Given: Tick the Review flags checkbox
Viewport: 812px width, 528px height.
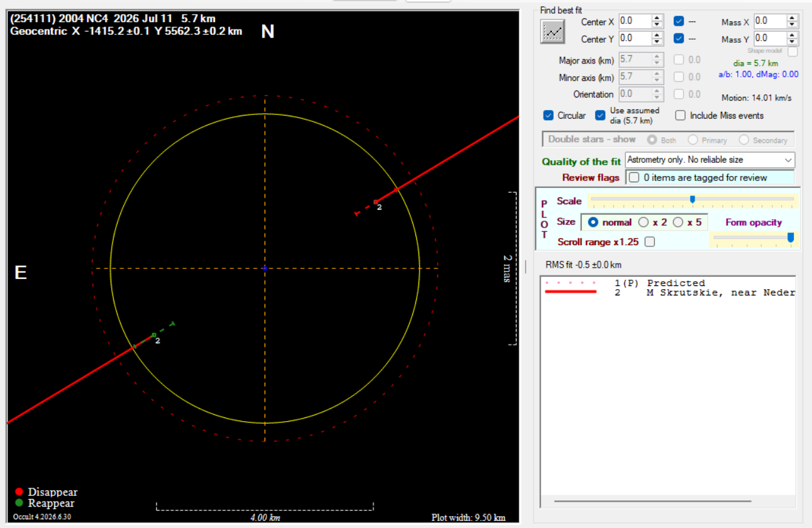Looking at the screenshot, I should click(634, 177).
